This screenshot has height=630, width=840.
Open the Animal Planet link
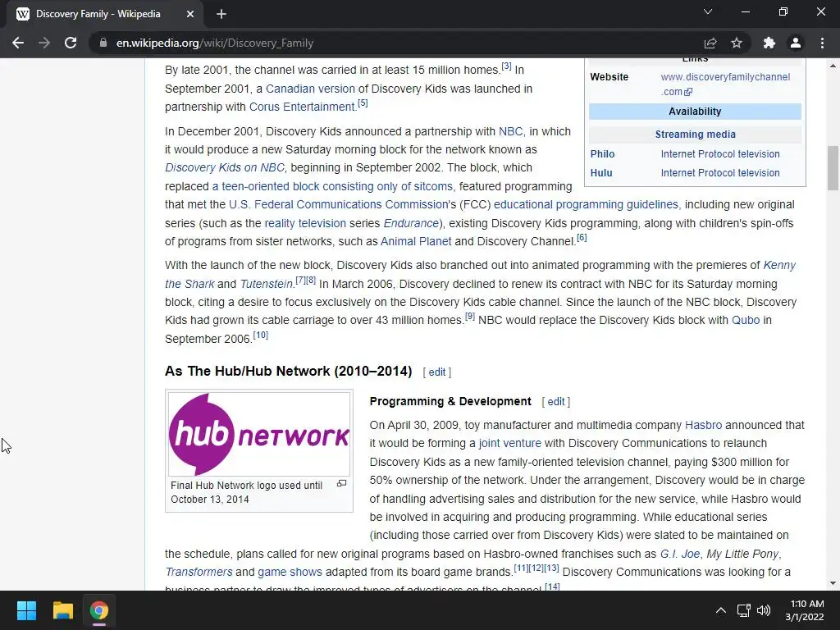point(416,242)
